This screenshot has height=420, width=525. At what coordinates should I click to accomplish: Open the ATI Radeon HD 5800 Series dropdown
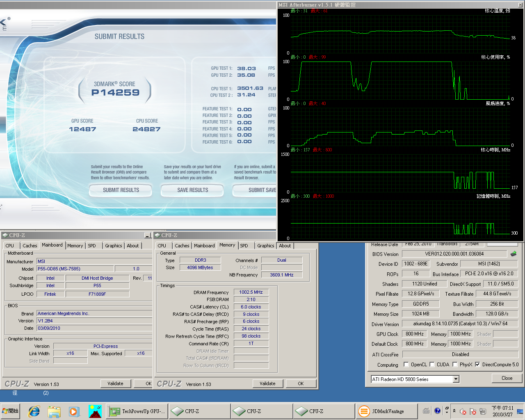pos(456,379)
